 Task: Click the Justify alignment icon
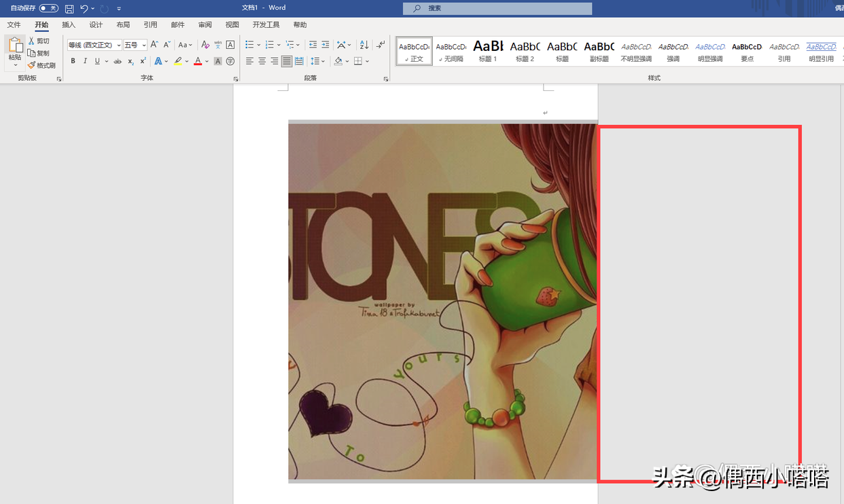pos(287,61)
